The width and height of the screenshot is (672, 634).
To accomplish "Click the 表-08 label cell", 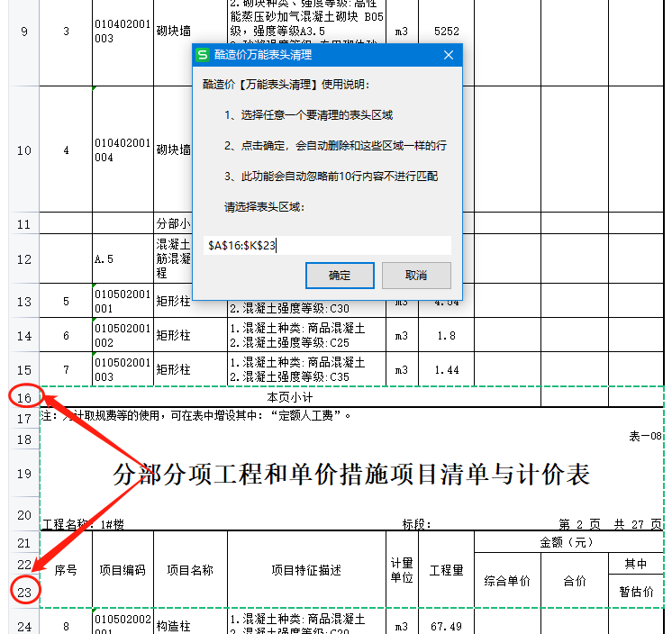I will (x=645, y=438).
